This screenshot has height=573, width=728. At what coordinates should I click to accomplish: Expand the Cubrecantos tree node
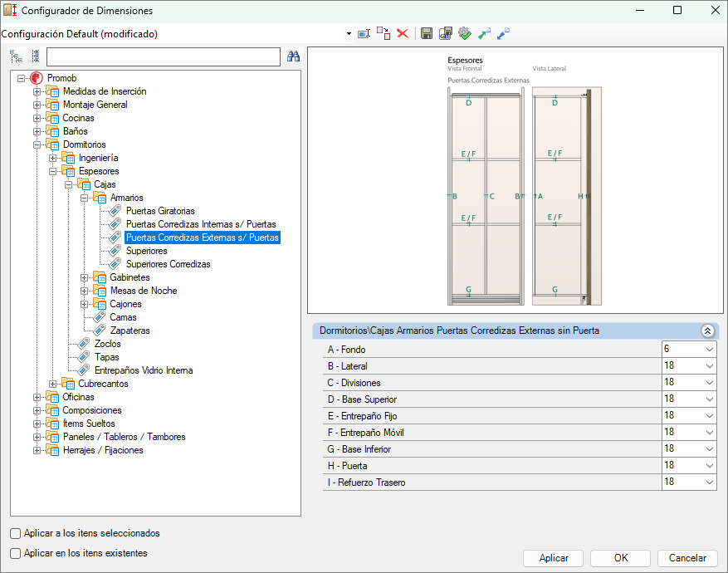(52, 384)
